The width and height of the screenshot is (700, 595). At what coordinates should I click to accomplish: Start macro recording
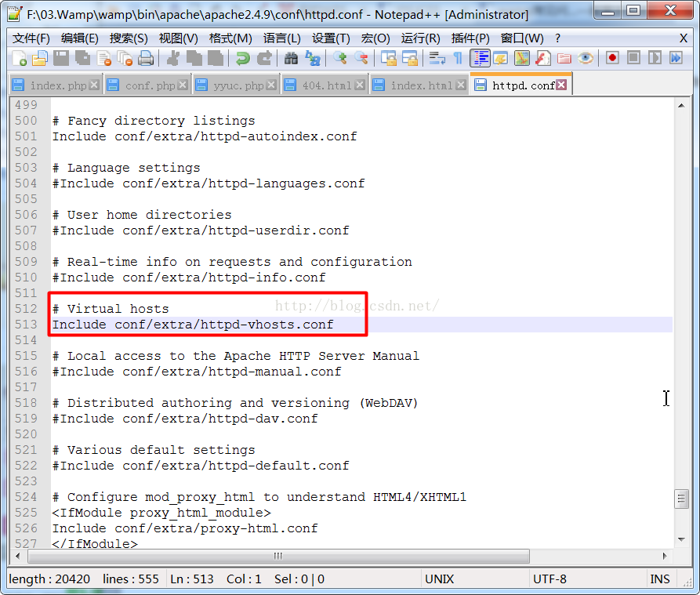[x=612, y=59]
